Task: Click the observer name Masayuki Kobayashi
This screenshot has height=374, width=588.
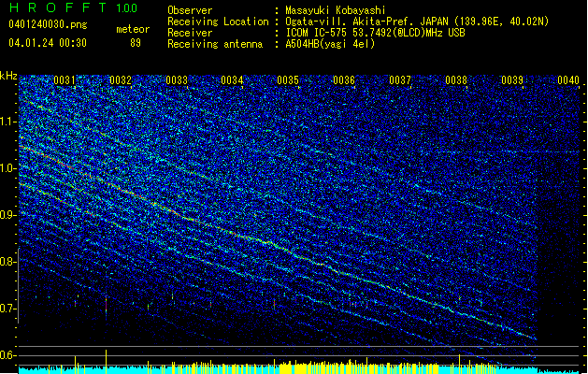Action: click(336, 10)
